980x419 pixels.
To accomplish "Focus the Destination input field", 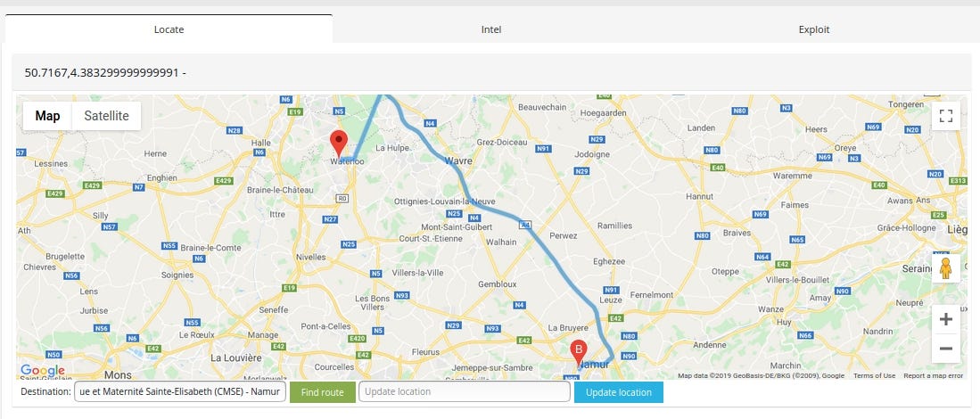I will [180, 392].
